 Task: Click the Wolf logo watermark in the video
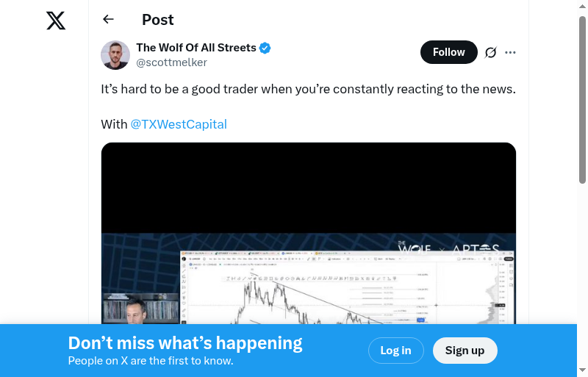413,248
